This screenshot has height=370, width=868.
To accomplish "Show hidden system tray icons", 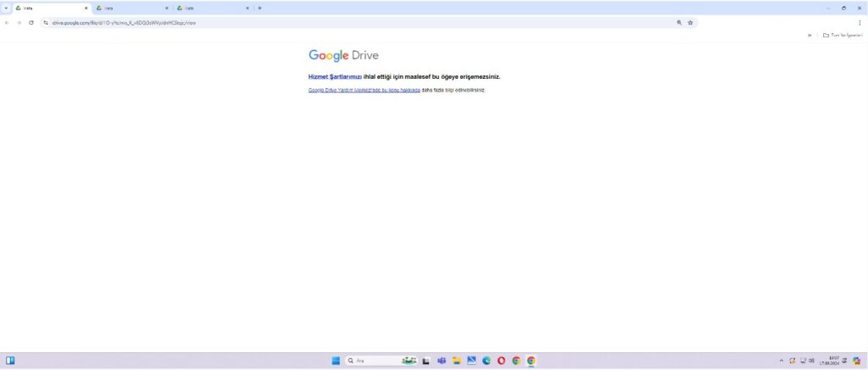I will click(782, 361).
